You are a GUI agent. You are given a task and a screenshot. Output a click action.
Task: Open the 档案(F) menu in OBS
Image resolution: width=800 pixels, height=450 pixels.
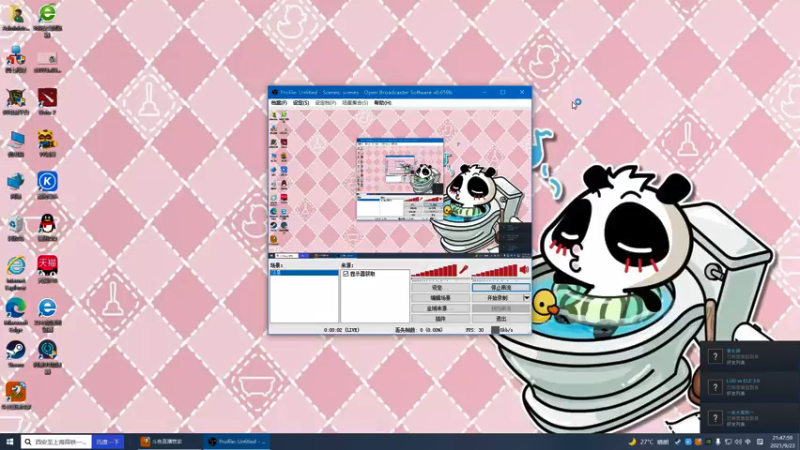279,103
